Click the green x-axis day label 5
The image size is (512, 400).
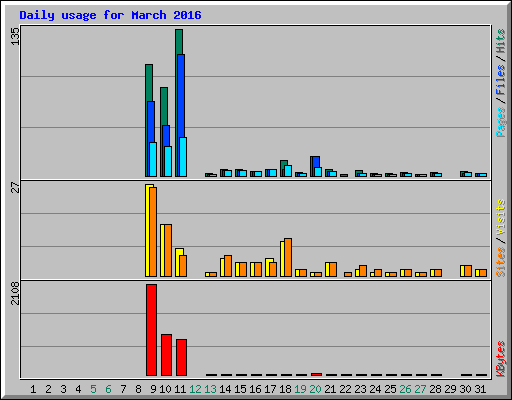(x=93, y=389)
